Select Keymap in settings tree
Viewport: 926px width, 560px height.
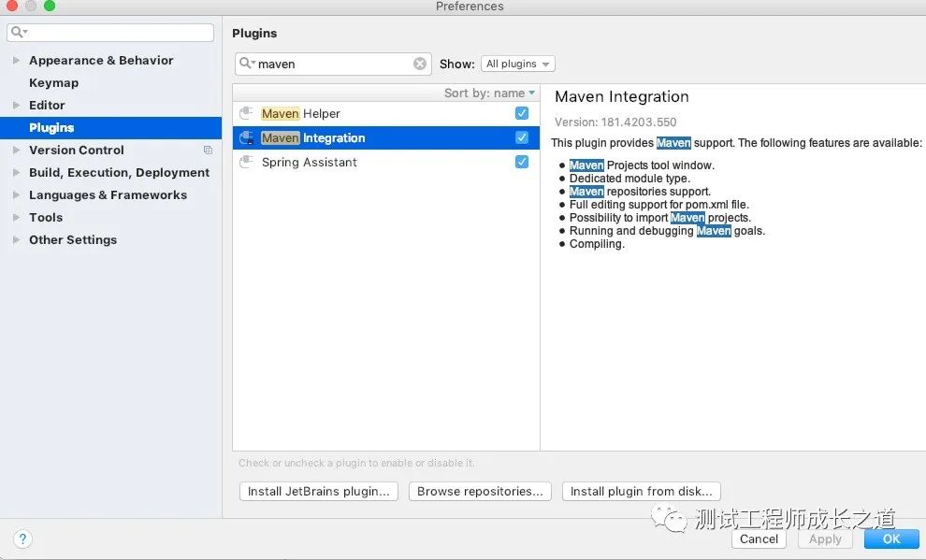53,82
